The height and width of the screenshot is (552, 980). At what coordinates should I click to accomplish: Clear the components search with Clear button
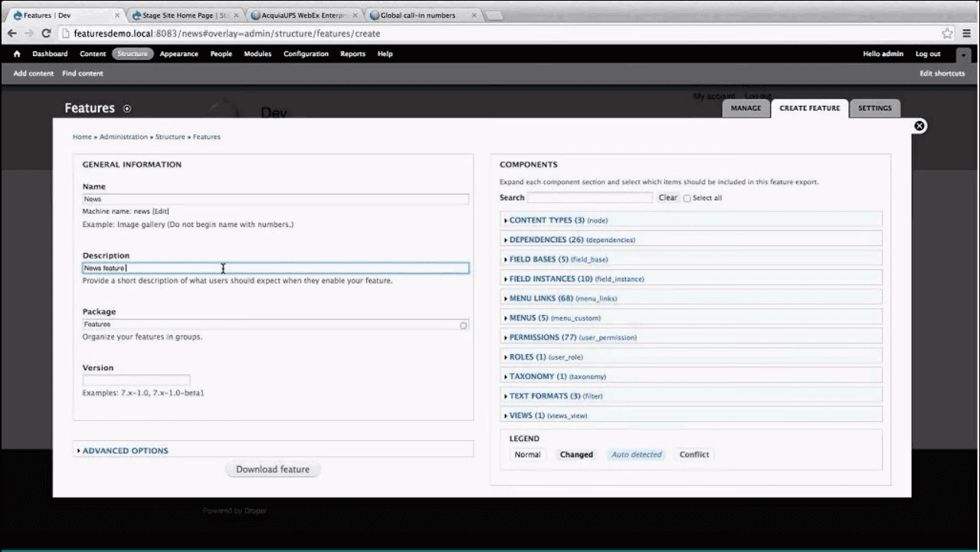point(667,198)
